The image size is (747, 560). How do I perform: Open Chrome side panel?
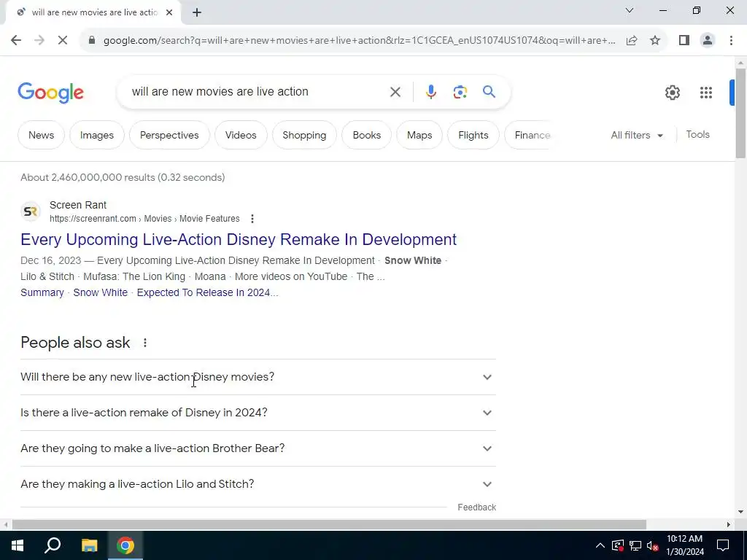click(684, 40)
